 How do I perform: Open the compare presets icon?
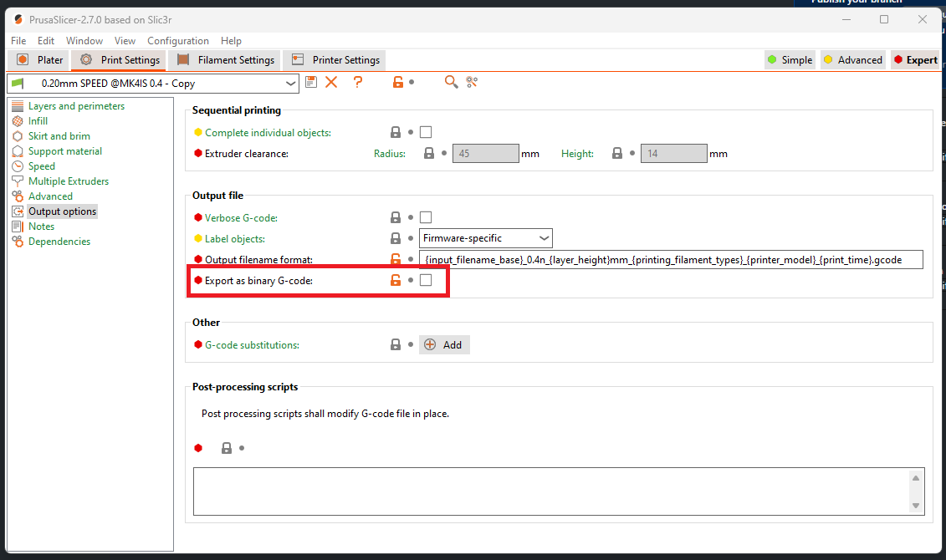[x=472, y=82]
